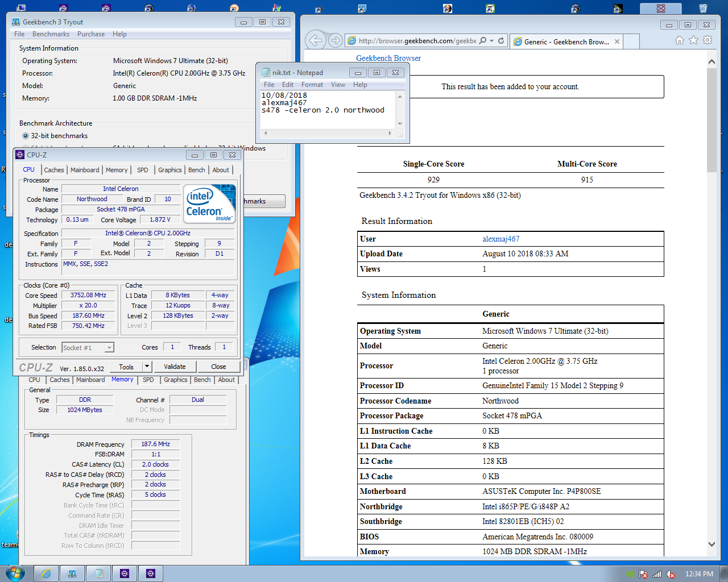Go back in the Internet Explorer window
Image resolution: width=728 pixels, height=582 pixels.
pyautogui.click(x=316, y=40)
